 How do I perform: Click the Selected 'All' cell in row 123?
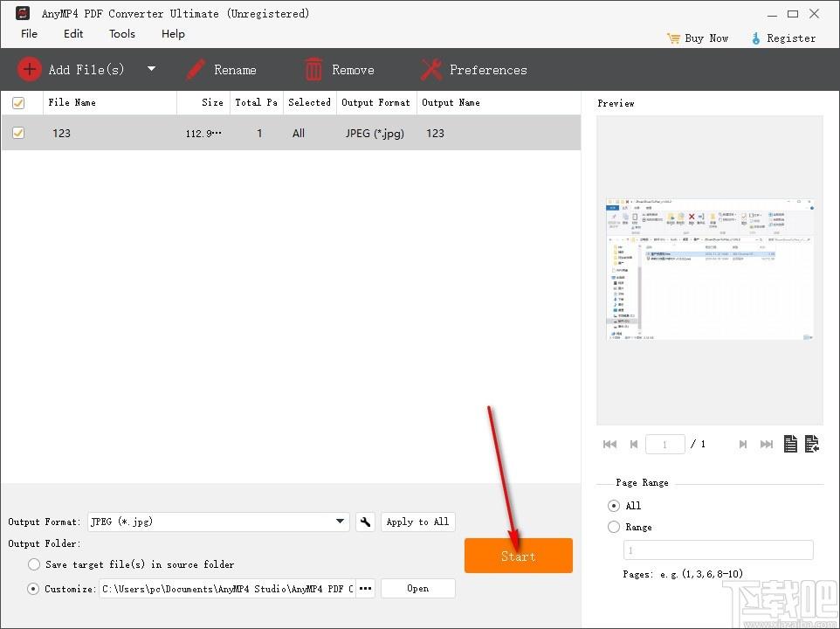coord(299,133)
